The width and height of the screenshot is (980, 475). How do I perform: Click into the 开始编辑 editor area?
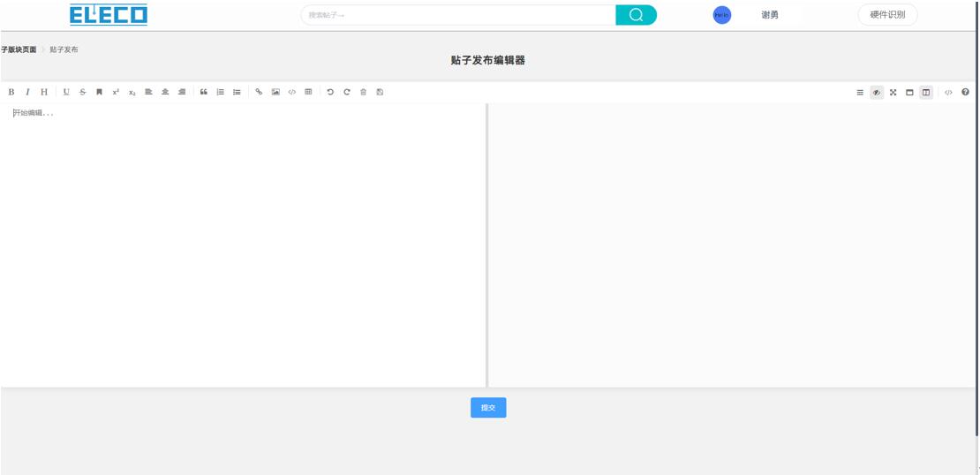click(x=243, y=245)
